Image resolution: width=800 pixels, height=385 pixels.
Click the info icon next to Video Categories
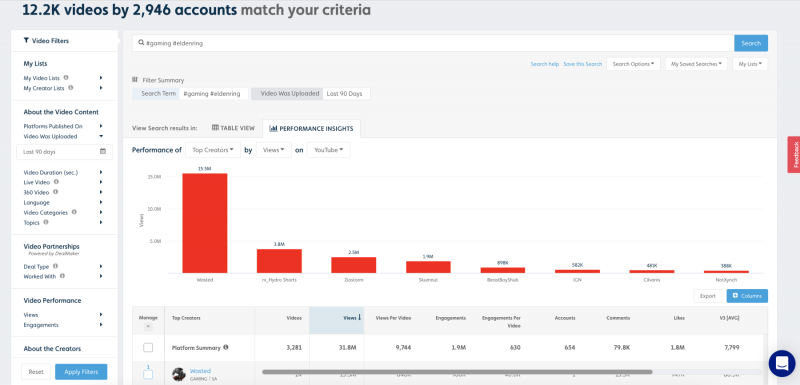pyautogui.click(x=74, y=212)
